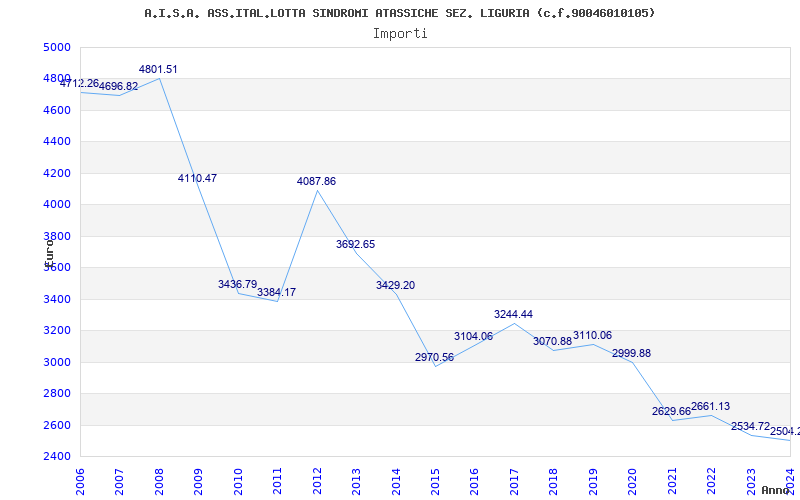Click the 2018 x-axis year label
This screenshot has width=800, height=500.
coord(554,481)
